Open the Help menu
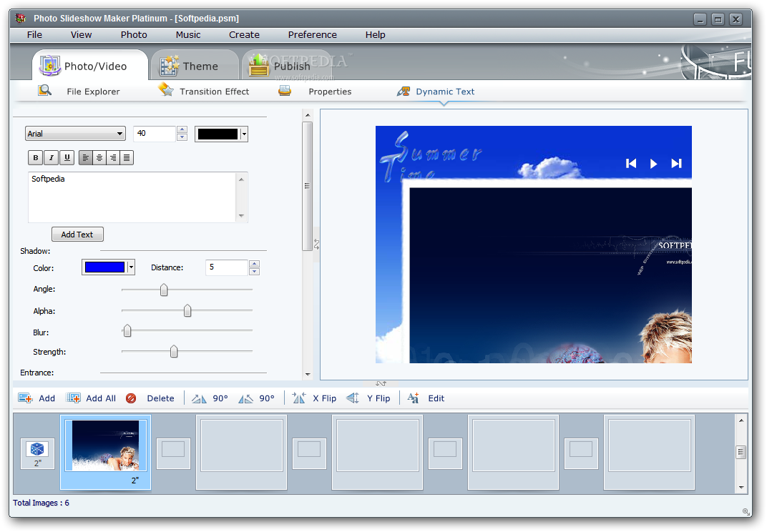 click(x=375, y=35)
